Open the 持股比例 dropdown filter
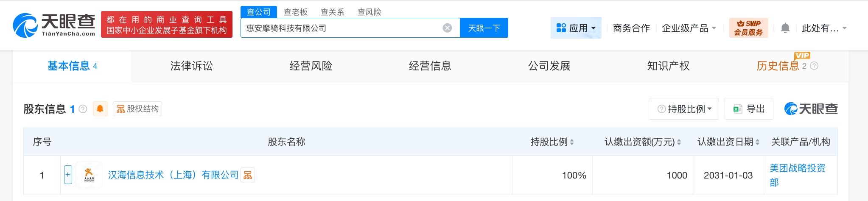The width and height of the screenshot is (868, 201). [x=683, y=109]
